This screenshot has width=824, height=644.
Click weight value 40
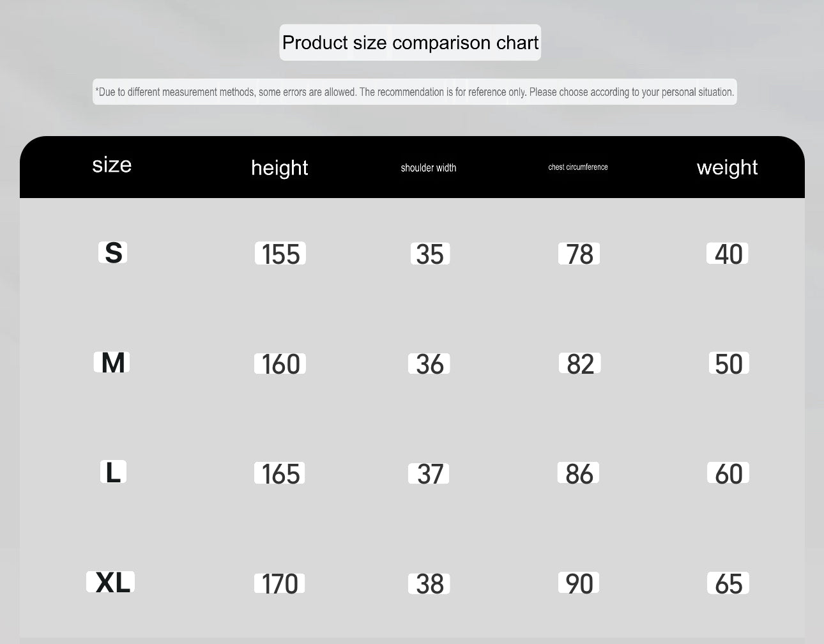[x=728, y=254]
